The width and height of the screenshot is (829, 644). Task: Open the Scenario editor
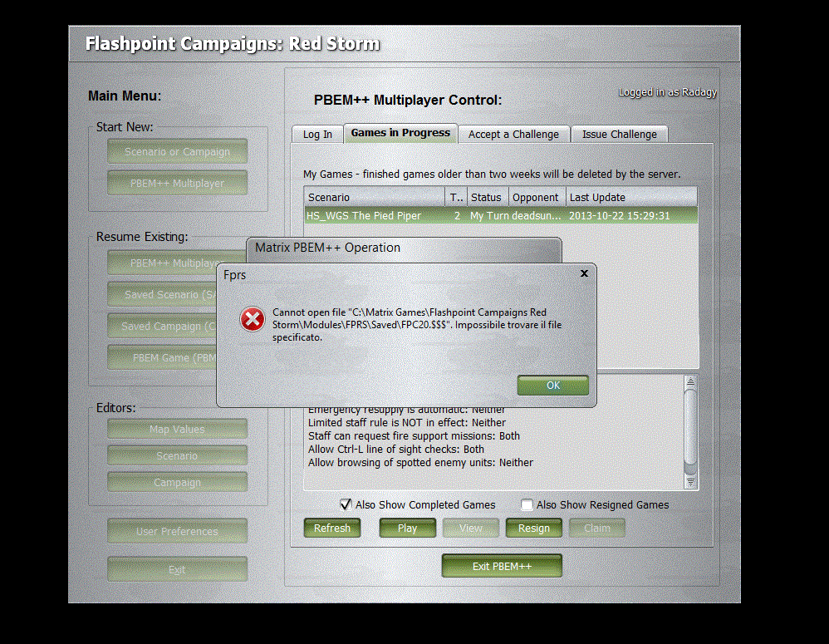click(177, 455)
